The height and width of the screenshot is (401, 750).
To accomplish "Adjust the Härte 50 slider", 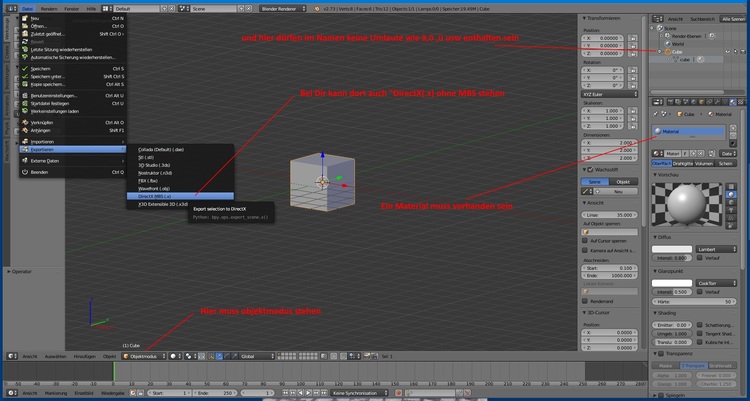I will [694, 302].
